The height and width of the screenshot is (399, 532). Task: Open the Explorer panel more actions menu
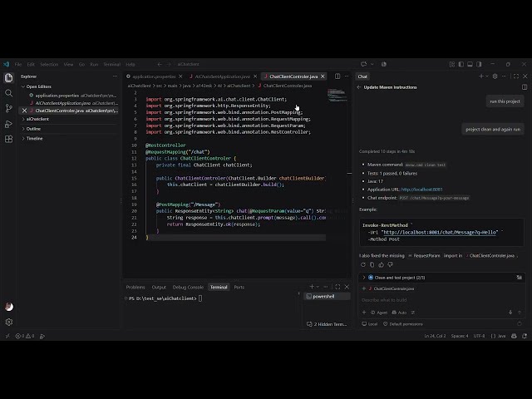tap(115, 76)
